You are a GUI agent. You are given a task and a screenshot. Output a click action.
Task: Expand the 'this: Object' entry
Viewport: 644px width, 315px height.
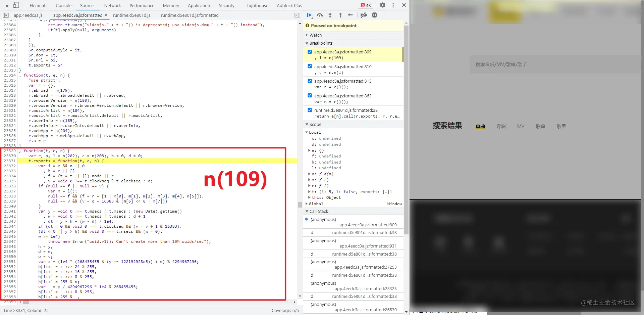pos(309,197)
